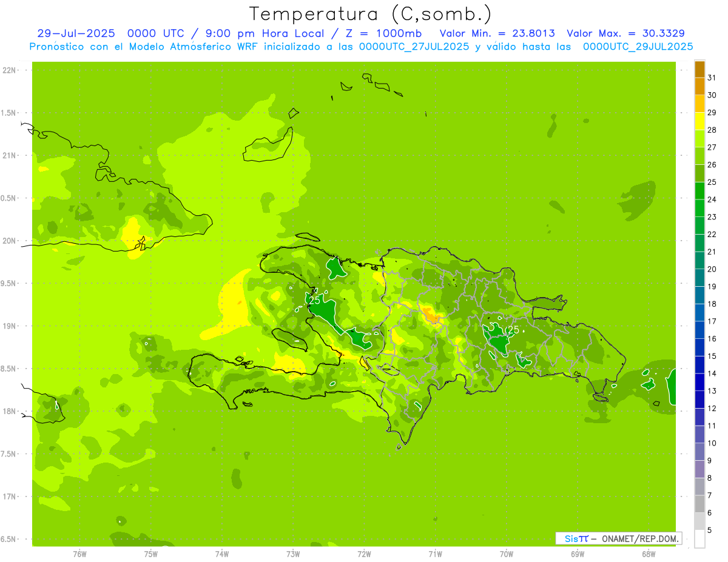Screen dimensions: 728x562
Task: Click the "76W" longitude label
Action: (79, 554)
